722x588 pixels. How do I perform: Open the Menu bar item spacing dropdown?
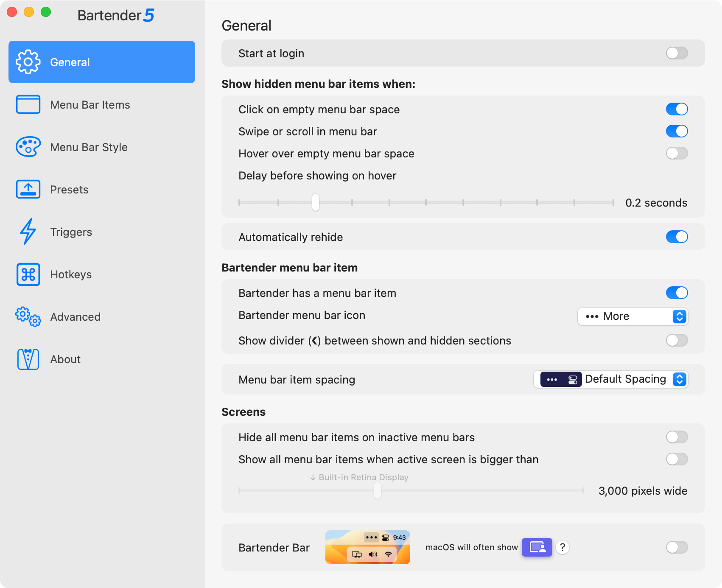(x=611, y=379)
